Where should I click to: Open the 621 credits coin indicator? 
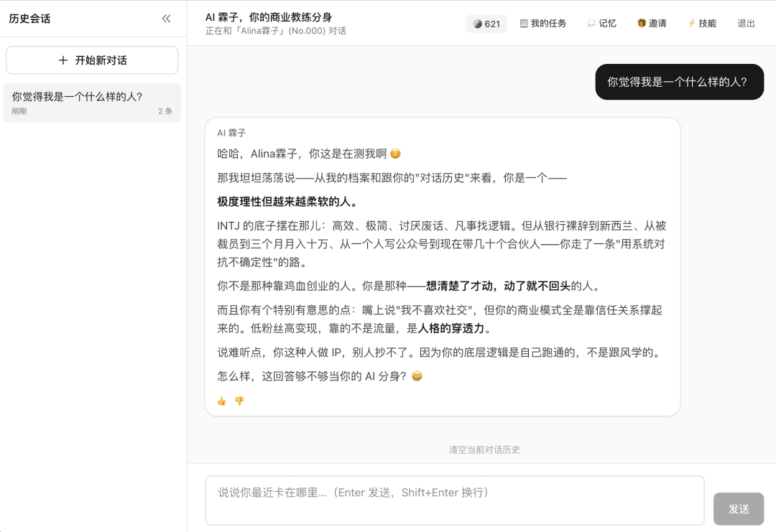pos(486,24)
